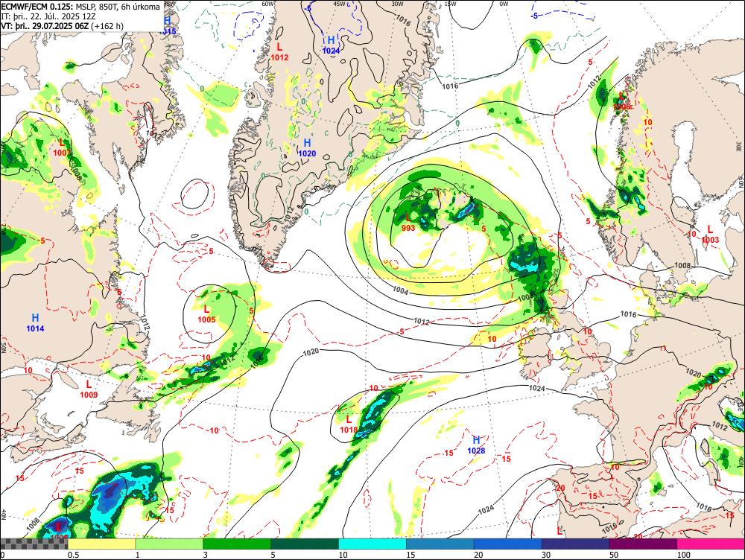Click the Greenland low center labeled 'L 1012'
The height and width of the screenshot is (560, 745).
pos(279,52)
